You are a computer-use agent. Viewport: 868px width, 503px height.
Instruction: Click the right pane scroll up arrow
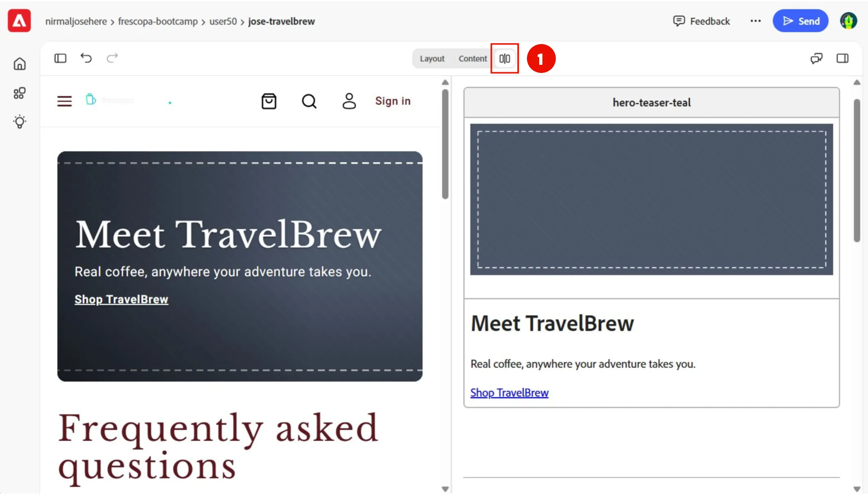click(x=857, y=82)
